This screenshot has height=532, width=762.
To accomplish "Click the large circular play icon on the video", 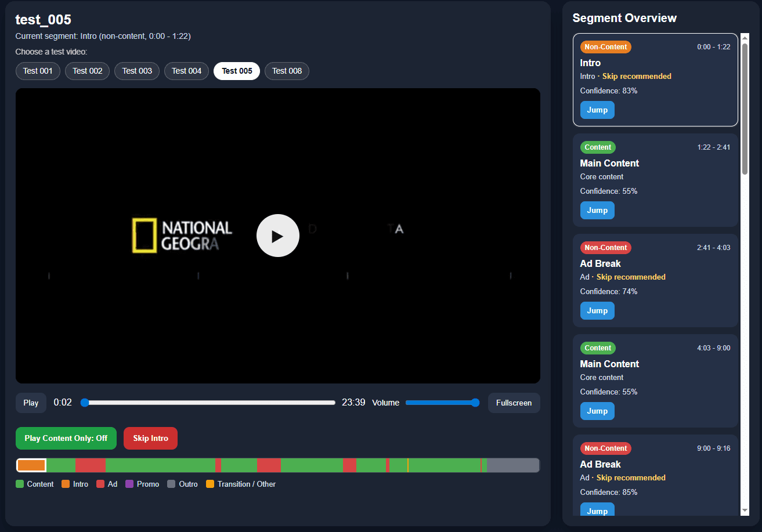I will (278, 236).
